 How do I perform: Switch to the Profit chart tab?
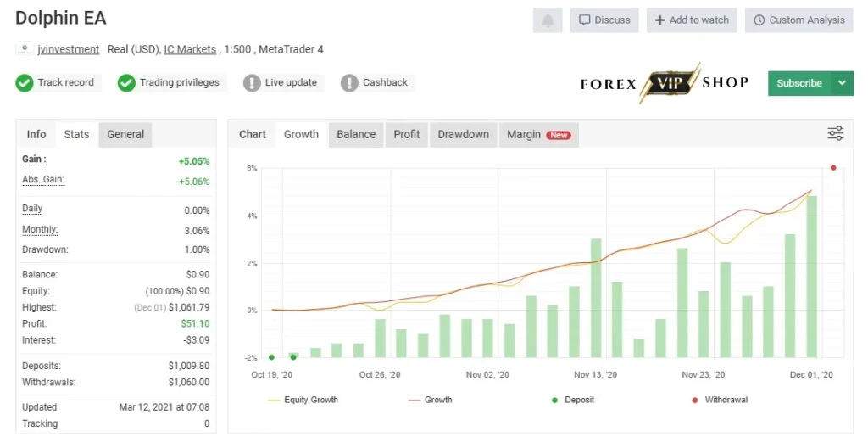click(x=407, y=135)
